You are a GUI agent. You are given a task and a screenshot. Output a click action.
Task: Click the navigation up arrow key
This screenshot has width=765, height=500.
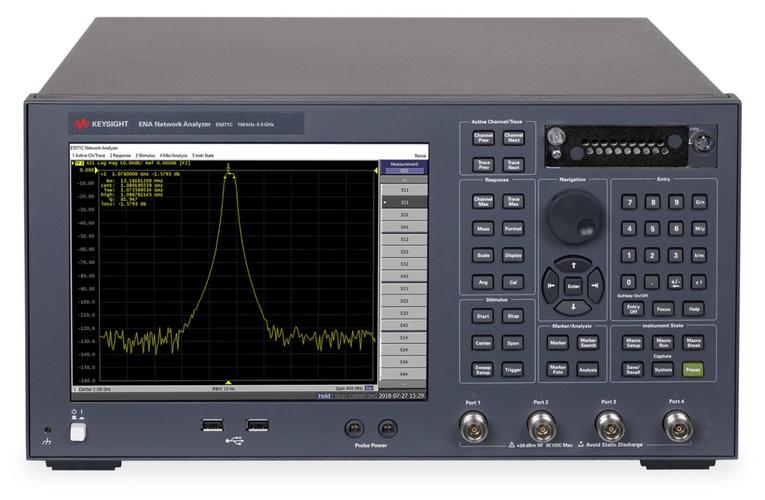pos(573,266)
